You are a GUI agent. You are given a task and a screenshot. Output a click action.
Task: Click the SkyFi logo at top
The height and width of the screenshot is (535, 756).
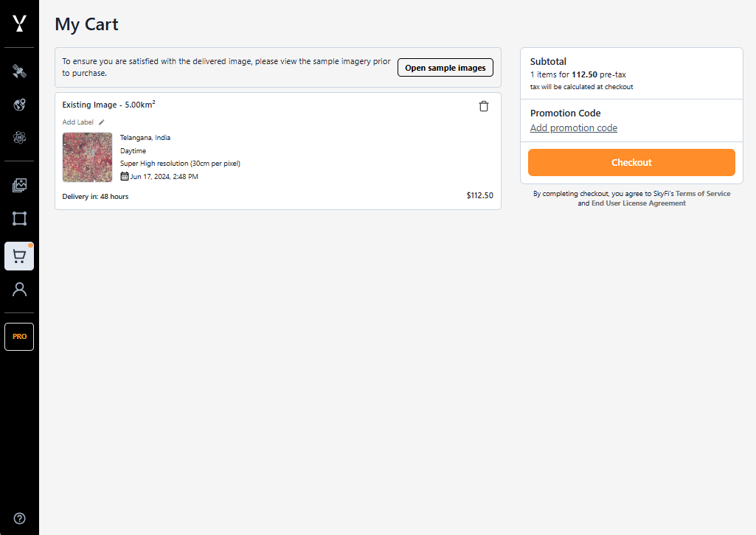pos(19,24)
